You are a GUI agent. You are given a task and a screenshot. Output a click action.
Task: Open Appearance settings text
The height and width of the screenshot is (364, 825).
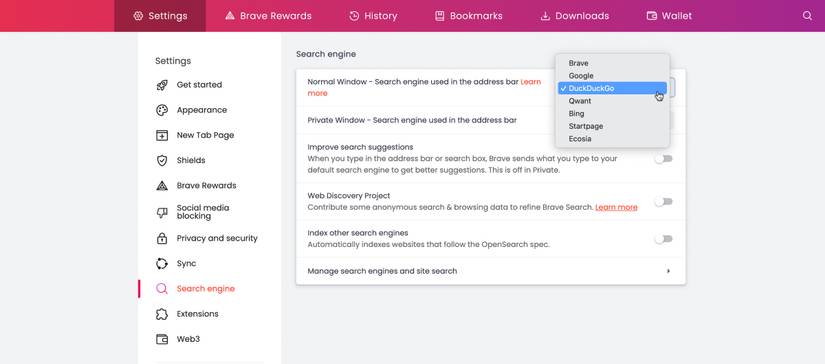click(202, 110)
